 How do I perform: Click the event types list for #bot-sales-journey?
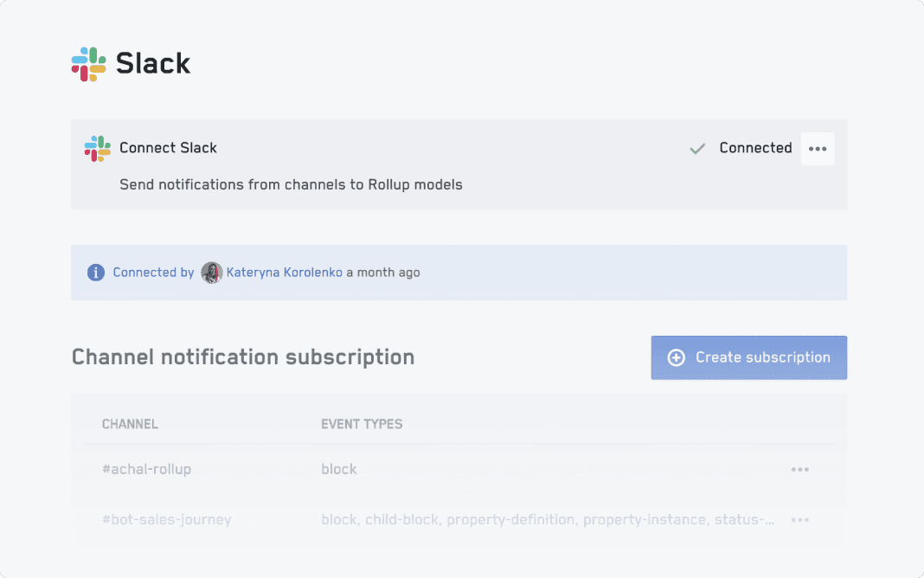(548, 520)
